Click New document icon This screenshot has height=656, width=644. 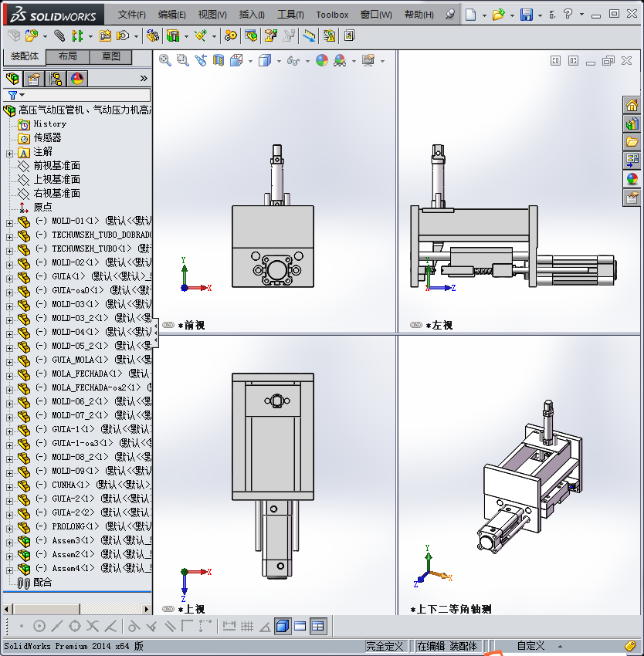471,15
